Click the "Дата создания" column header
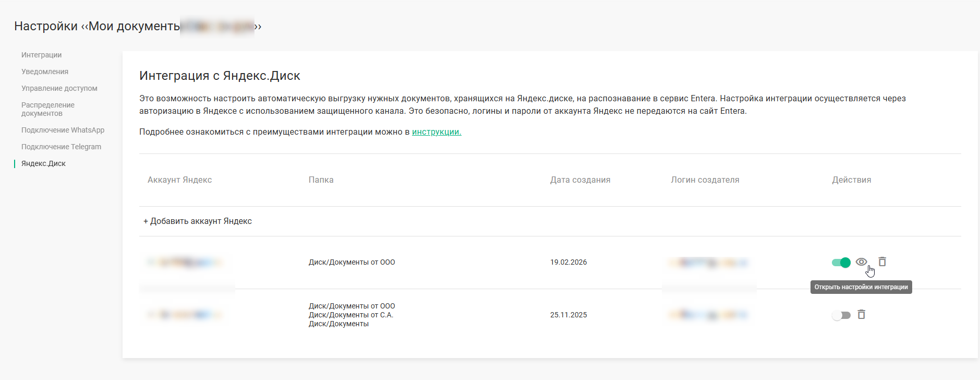This screenshot has height=380, width=980. [x=580, y=180]
